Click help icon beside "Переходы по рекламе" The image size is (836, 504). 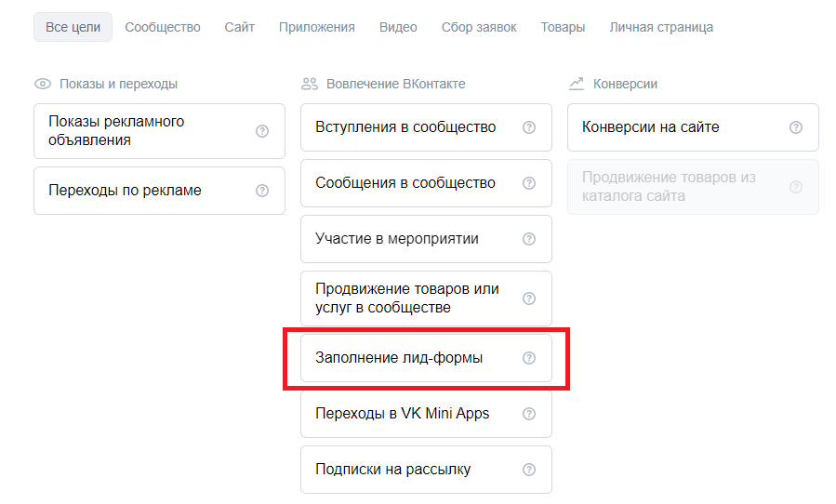[262, 191]
